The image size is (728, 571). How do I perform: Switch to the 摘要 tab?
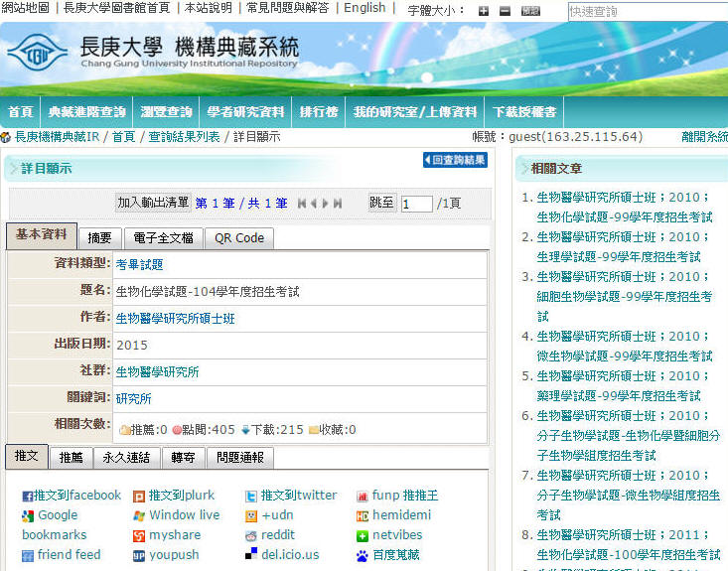tap(100, 238)
